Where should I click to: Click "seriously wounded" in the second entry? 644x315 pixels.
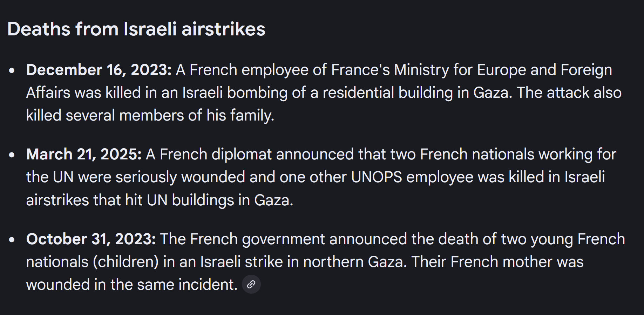point(180,177)
